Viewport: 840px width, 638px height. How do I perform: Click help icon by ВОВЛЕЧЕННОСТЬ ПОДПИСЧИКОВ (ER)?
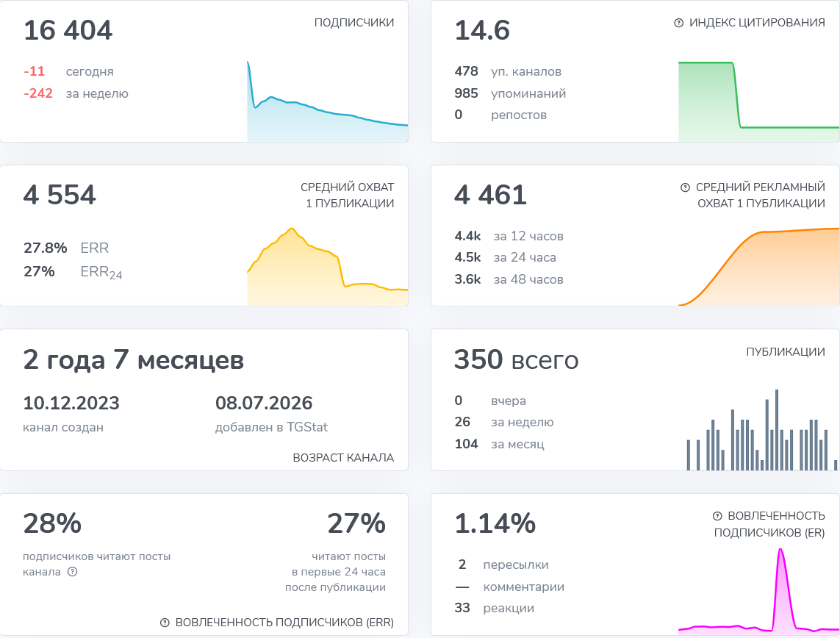tap(717, 516)
